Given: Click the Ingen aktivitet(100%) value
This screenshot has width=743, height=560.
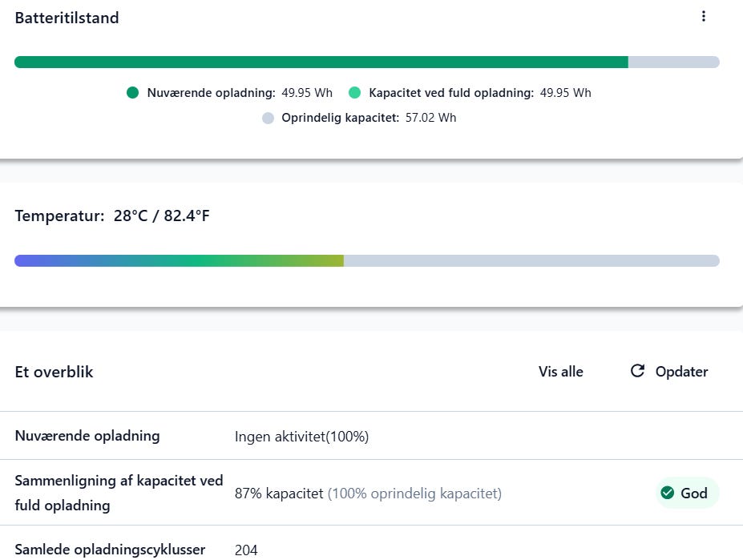Looking at the screenshot, I should (301, 437).
